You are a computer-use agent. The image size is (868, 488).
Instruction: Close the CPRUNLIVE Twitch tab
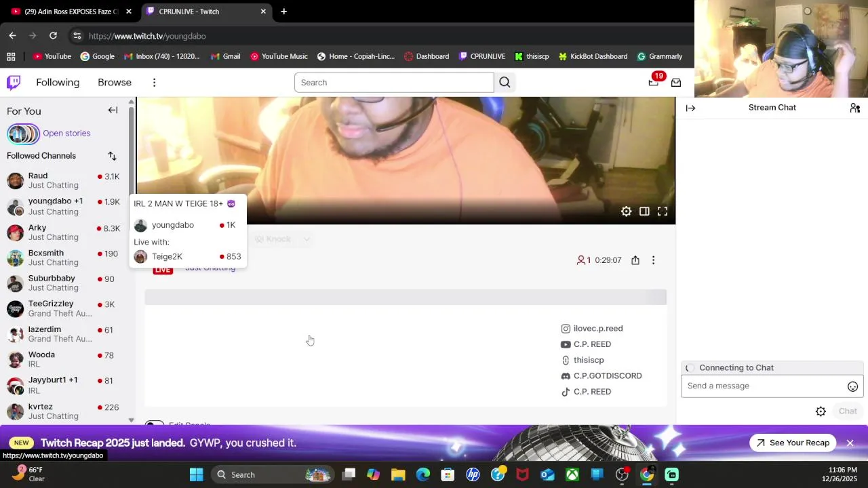(263, 12)
